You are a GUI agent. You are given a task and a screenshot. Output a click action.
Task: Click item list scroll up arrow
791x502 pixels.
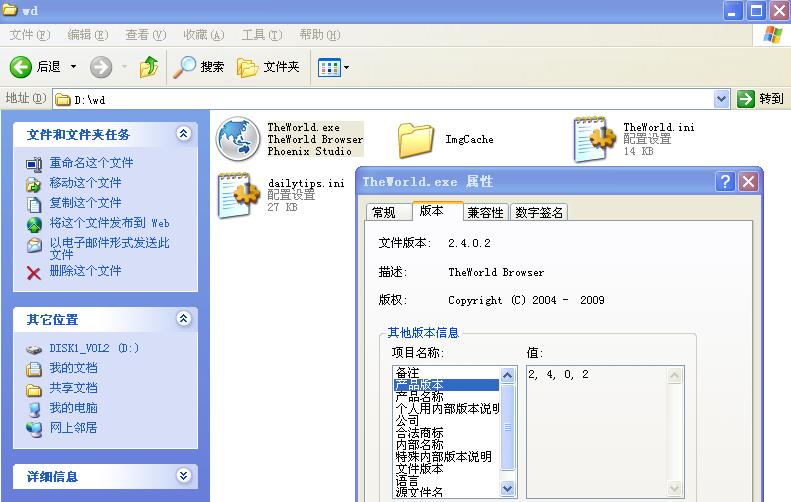(x=507, y=375)
